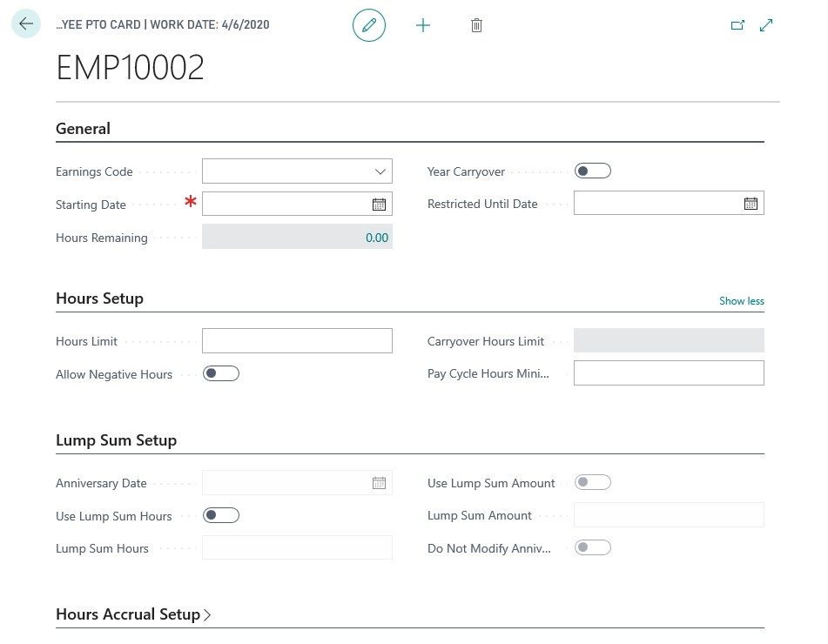
Task: Open the Restricted Until Date calendar picker
Action: 750,203
